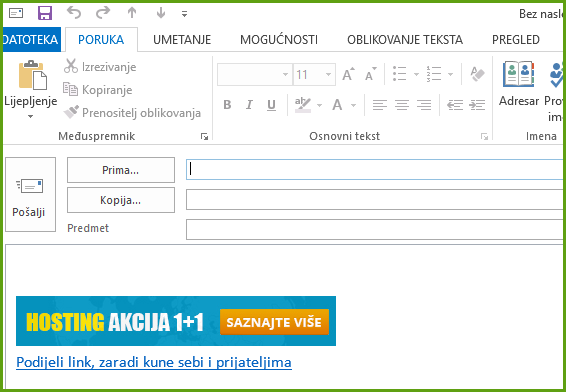Click the check names people icon

[556, 75]
